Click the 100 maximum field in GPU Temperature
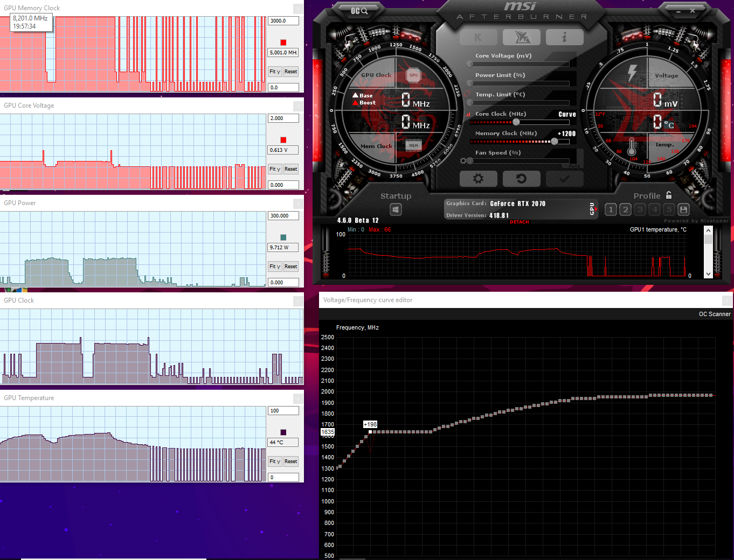This screenshot has height=560, width=734. point(283,410)
